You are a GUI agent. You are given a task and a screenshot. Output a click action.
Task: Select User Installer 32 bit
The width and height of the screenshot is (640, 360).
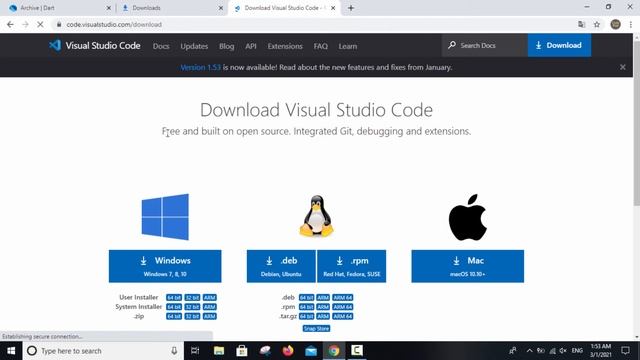192,298
